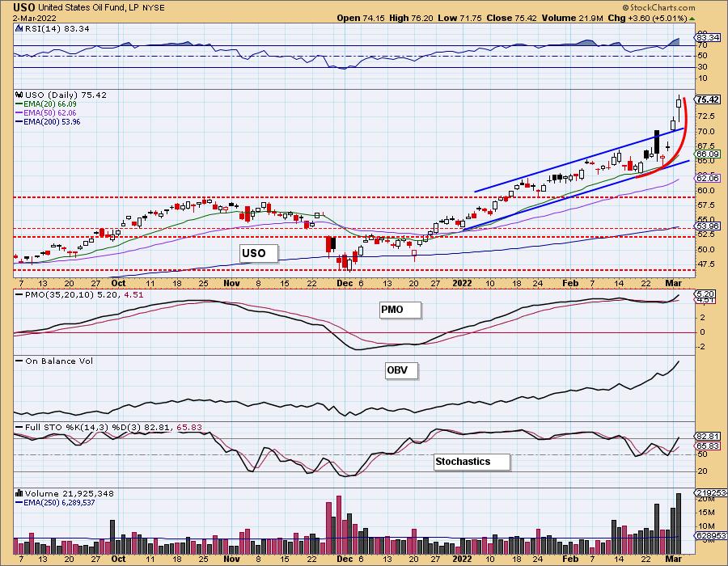Click the 82.81 stochastic axis tag
Viewport: 728px width, 566px height.
708,436
